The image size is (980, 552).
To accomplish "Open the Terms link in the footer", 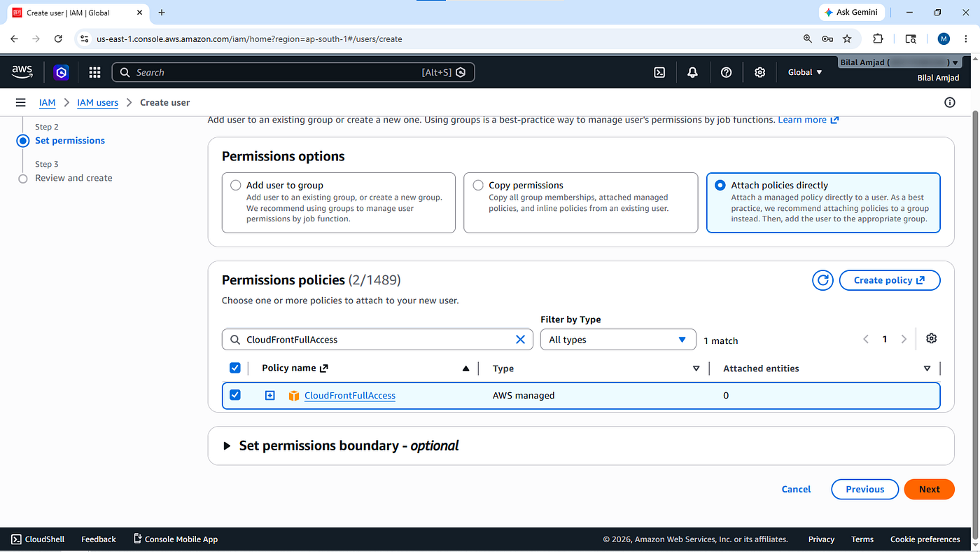I will pyautogui.click(x=862, y=539).
